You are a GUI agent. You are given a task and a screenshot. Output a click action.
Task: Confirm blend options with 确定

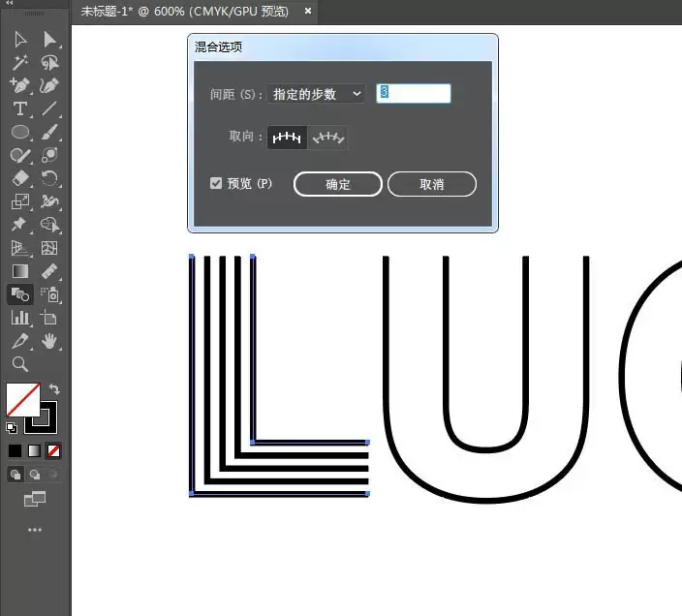338,184
